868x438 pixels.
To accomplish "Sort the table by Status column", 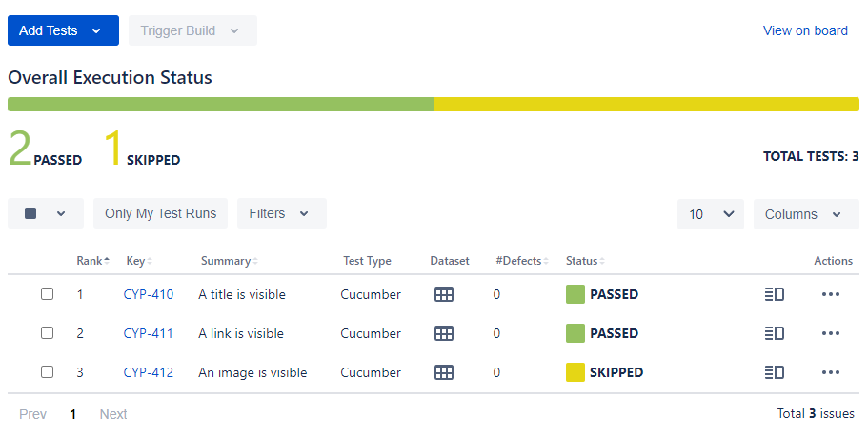I will [584, 261].
